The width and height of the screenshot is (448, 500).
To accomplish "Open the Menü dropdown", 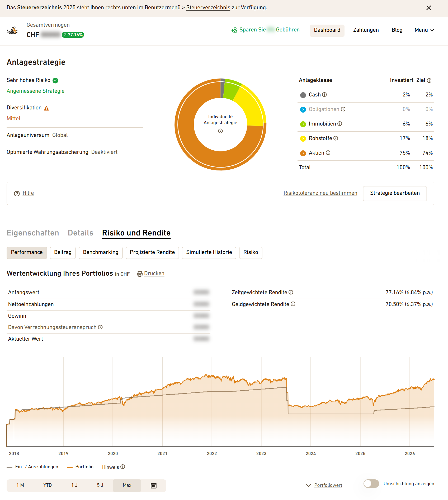I will [x=424, y=30].
